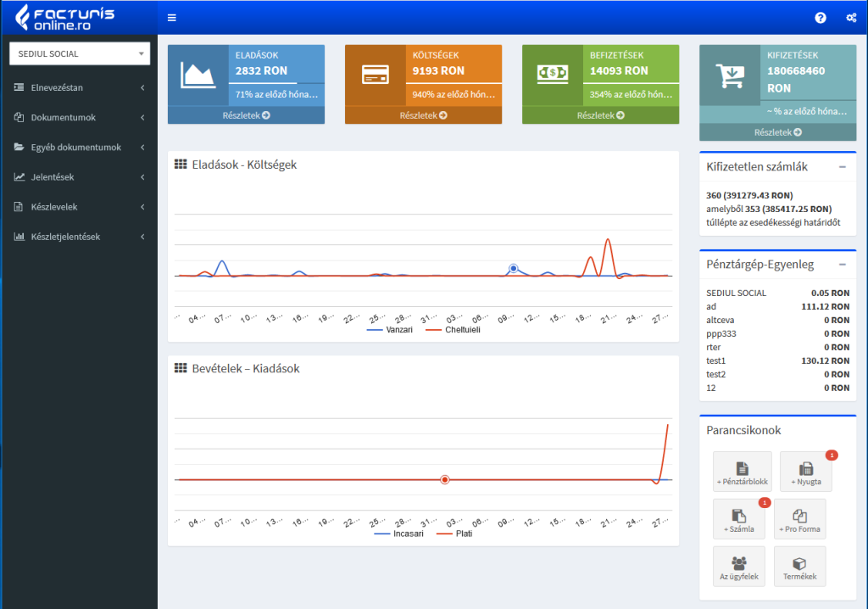Collapse the Pénztárgép-Egyenleg panel
Viewport: 868px width, 609px height.
(x=842, y=265)
